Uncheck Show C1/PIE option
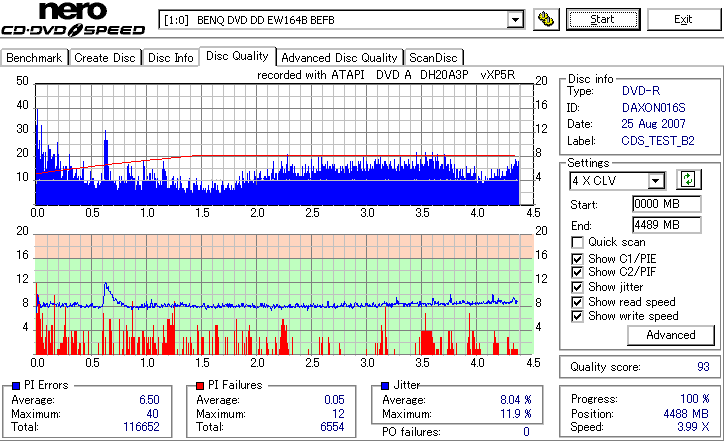Image resolution: width=724 pixels, height=441 pixels. coord(577,259)
